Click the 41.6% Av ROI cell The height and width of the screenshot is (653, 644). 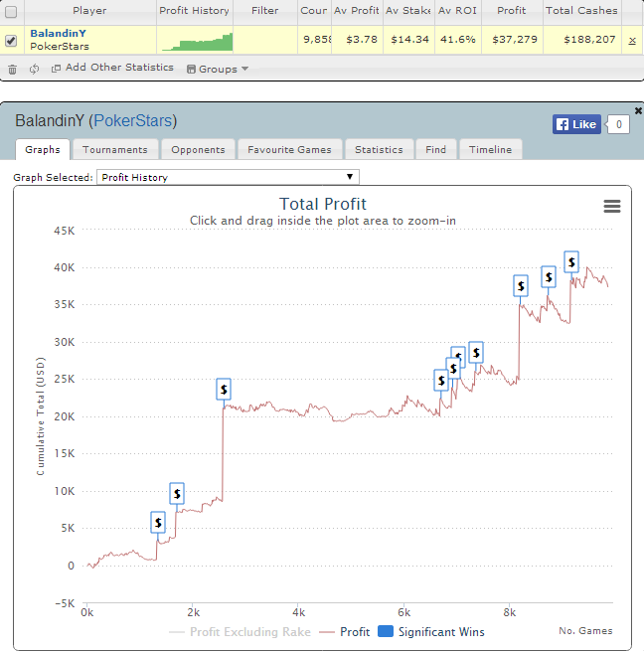click(458, 40)
